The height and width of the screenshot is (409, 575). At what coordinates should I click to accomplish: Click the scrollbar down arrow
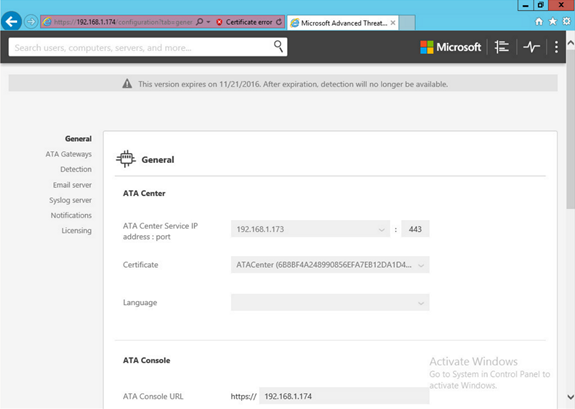pos(571,397)
